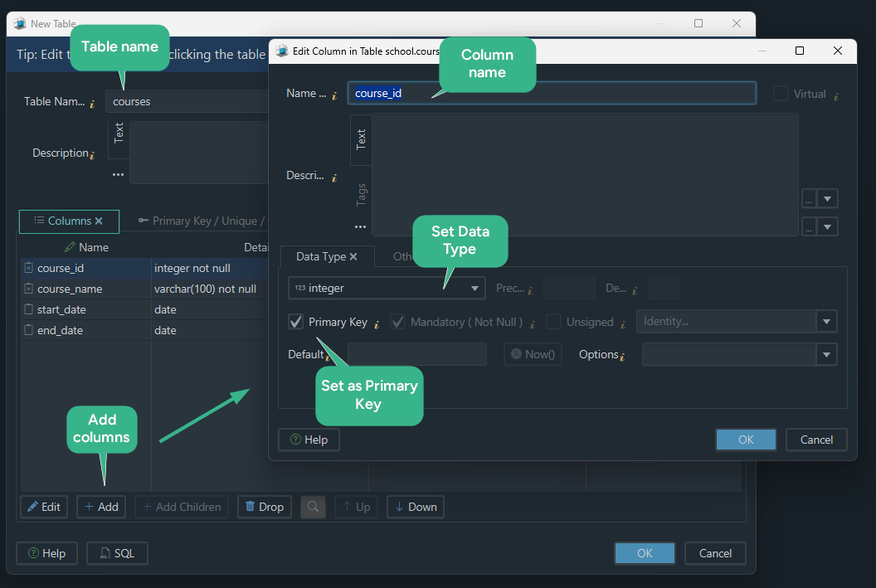This screenshot has height=588, width=876.
Task: Click the info icon after Mandatory (Not Null)
Action: coord(533,324)
